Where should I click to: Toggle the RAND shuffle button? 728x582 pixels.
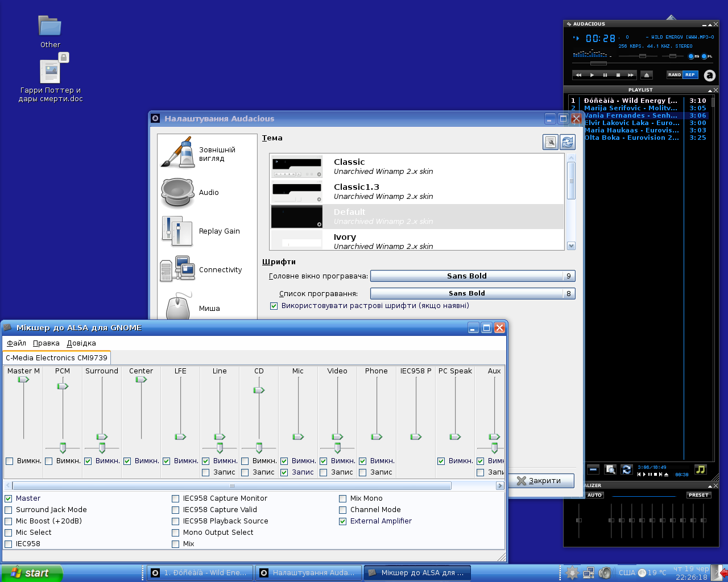coord(675,74)
